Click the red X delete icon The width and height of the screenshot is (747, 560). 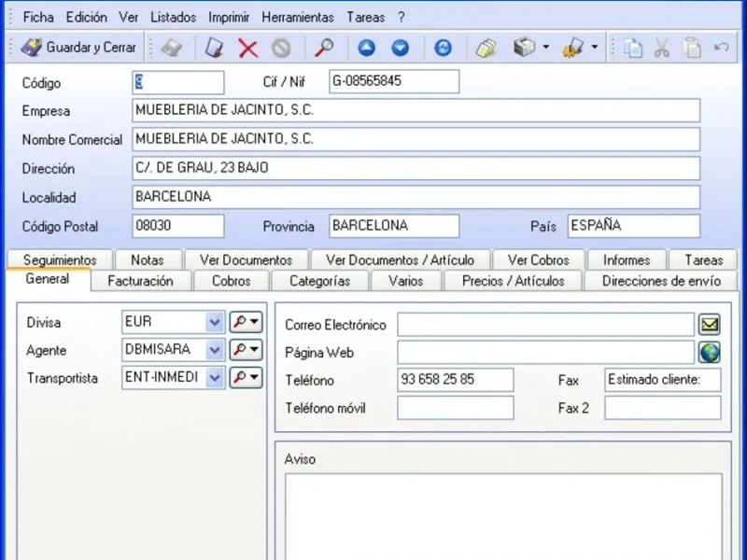[247, 48]
